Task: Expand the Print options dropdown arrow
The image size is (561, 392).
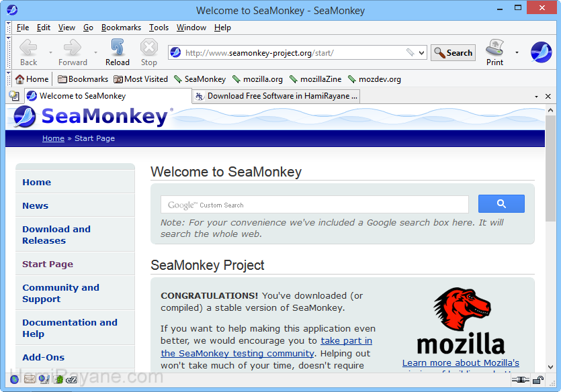Action: tap(517, 52)
